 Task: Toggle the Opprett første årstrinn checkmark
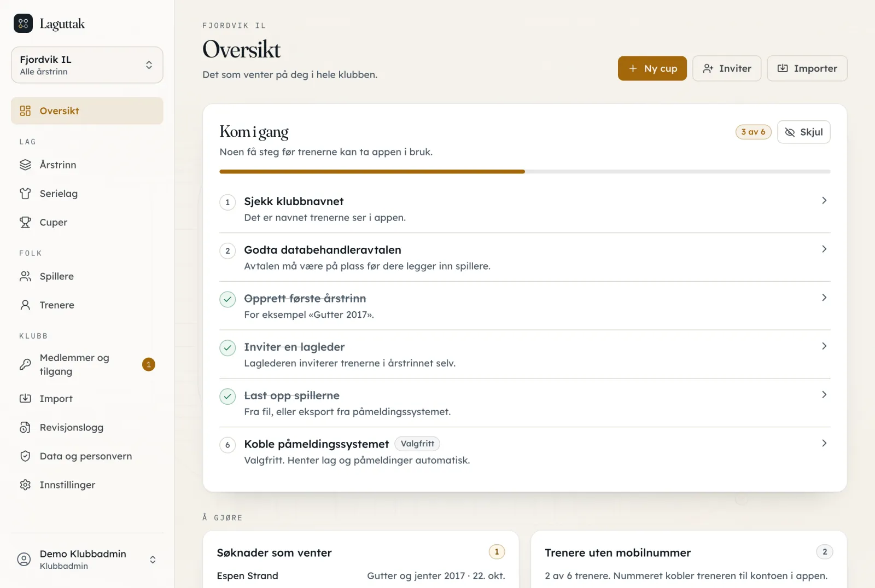(227, 299)
